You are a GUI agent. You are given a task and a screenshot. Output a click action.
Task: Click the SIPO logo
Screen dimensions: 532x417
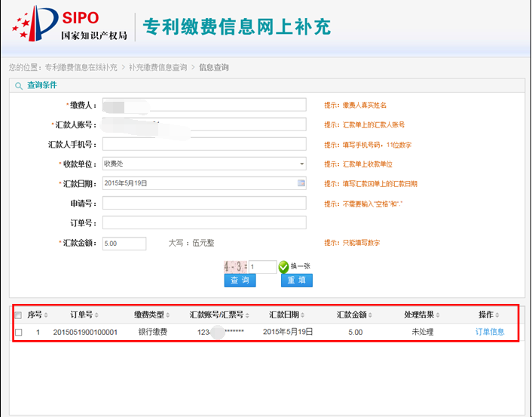click(69, 24)
